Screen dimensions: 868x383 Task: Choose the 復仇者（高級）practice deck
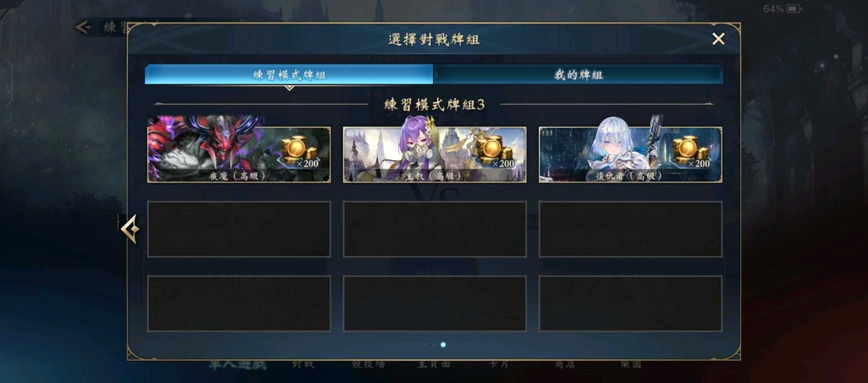[x=630, y=155]
